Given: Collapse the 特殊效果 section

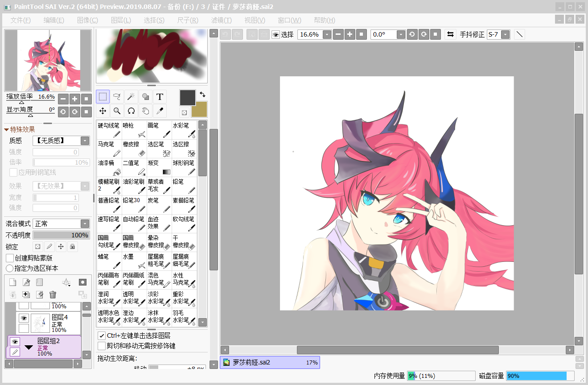Looking at the screenshot, I should tap(7, 130).
